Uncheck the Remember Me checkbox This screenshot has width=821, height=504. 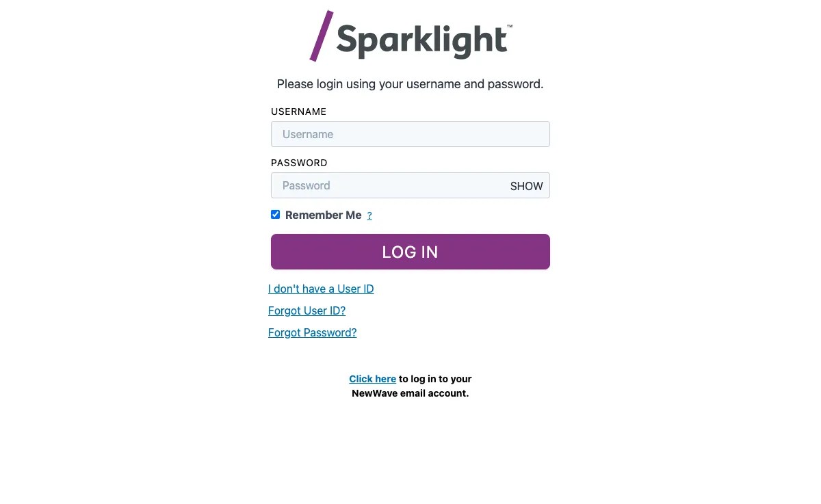click(x=275, y=214)
